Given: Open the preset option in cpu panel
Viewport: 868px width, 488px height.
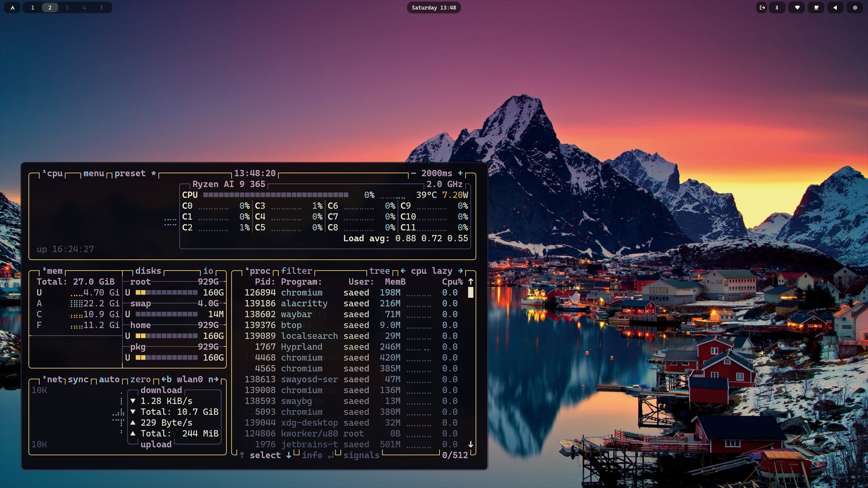Looking at the screenshot, I should pyautogui.click(x=130, y=173).
